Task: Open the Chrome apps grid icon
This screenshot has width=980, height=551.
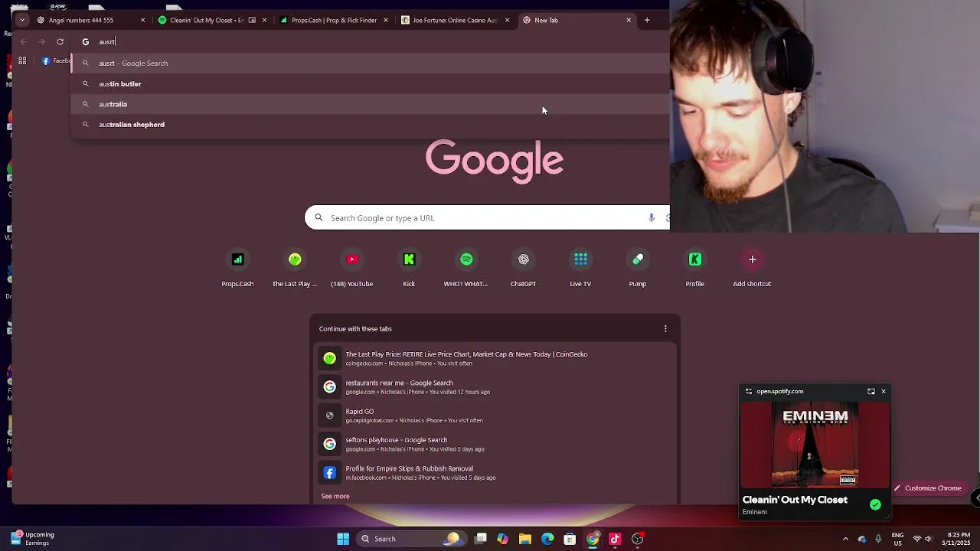Action: 22,60
